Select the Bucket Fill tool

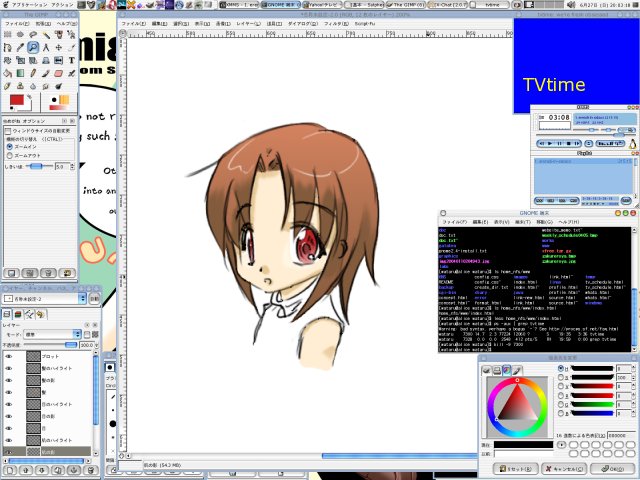point(7,73)
